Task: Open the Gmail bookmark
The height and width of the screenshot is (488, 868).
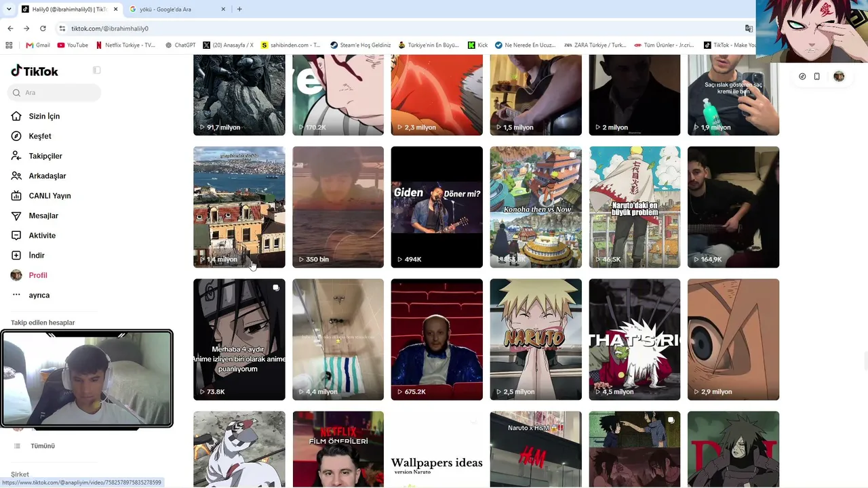Action: (38, 45)
